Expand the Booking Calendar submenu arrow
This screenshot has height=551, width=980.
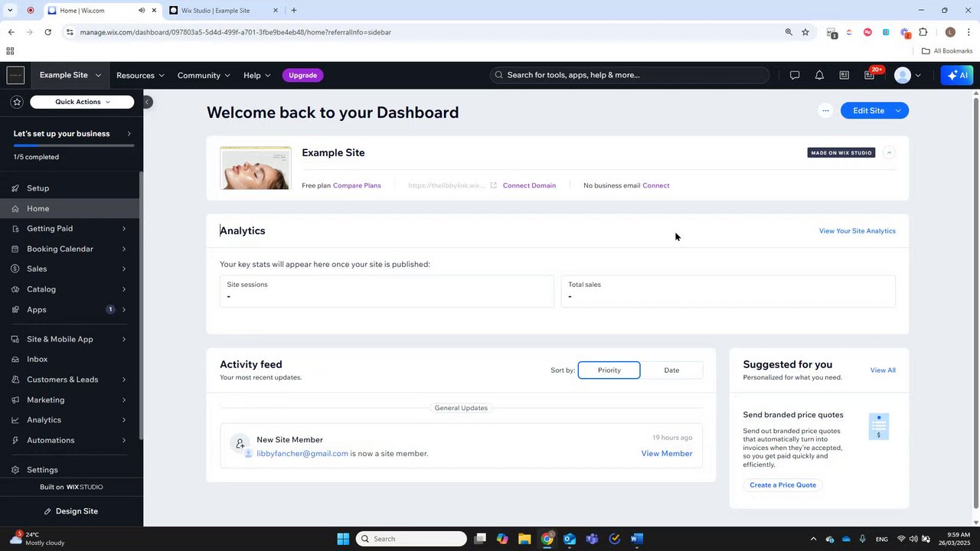tap(124, 249)
